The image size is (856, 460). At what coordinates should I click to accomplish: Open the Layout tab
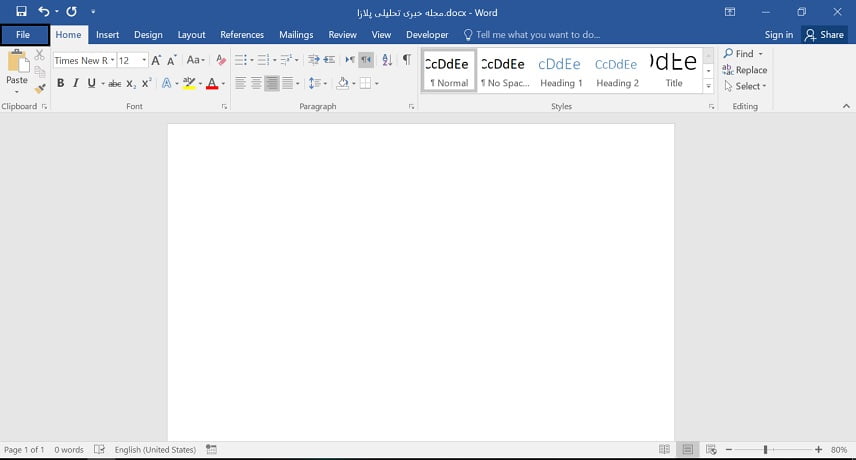[x=192, y=34]
